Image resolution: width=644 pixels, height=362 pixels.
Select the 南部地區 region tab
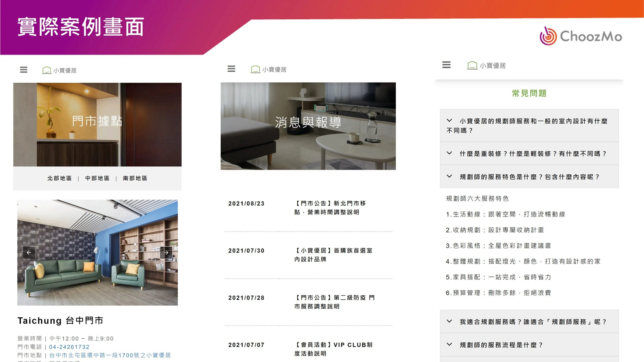pos(135,178)
